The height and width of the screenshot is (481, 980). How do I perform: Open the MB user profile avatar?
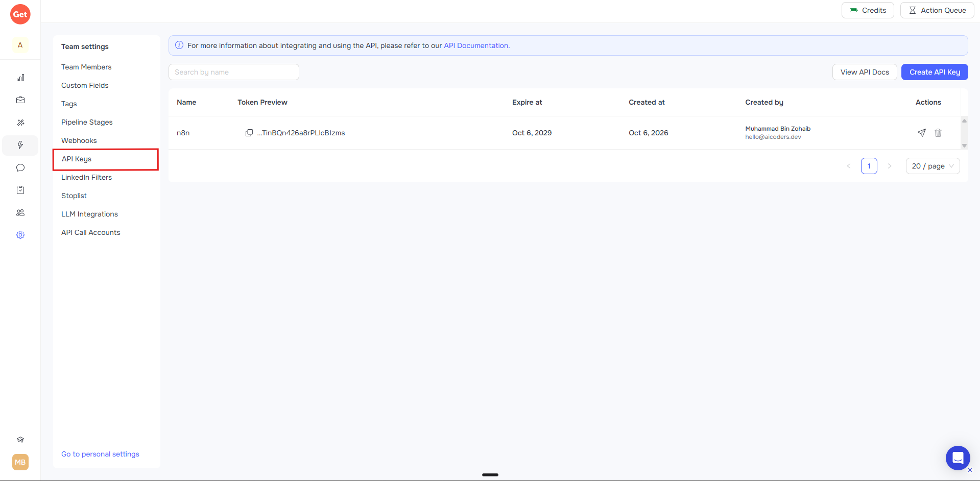pos(20,462)
